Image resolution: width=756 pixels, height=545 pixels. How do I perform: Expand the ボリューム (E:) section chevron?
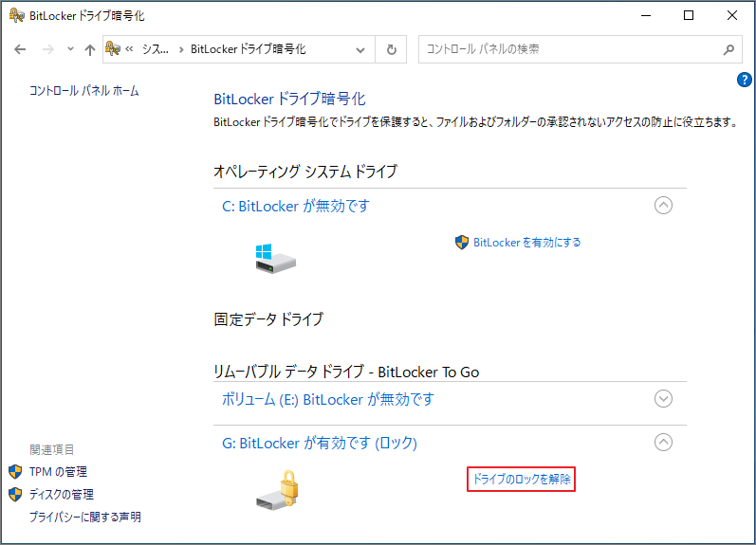pyautogui.click(x=663, y=398)
